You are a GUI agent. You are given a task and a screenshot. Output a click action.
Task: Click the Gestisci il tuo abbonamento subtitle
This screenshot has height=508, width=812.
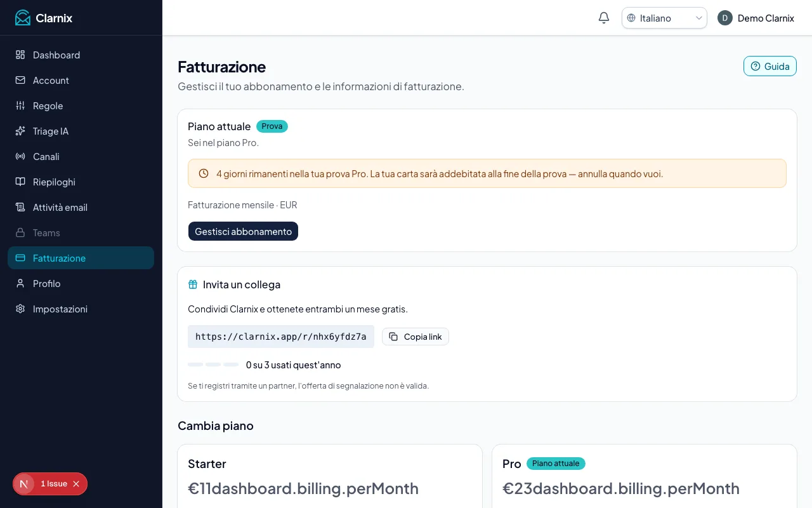coord(321,86)
